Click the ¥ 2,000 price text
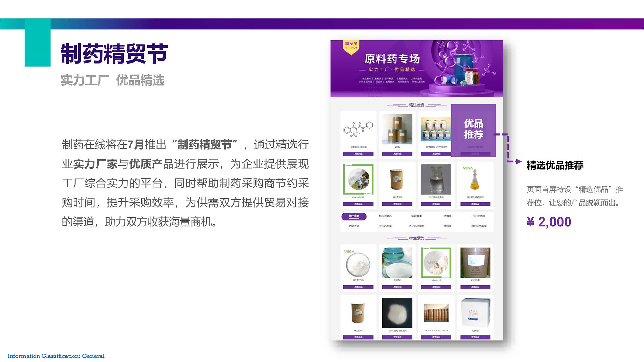 [549, 222]
